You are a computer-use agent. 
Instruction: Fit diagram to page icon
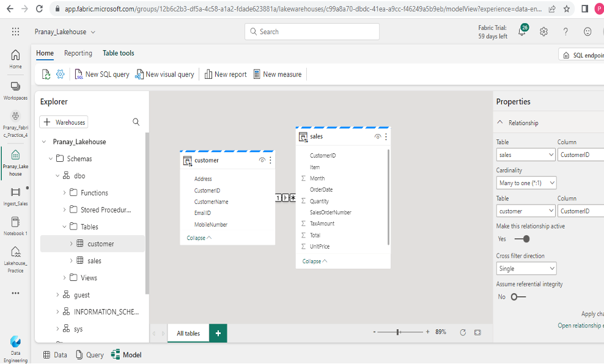point(477,332)
